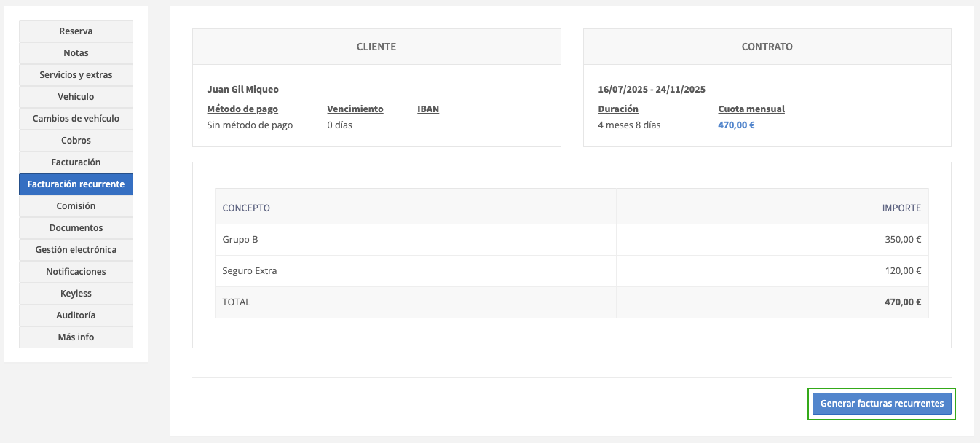Viewport: 980px width, 443px height.
Task: Open Gestión electrónica section
Action: pyautogui.click(x=76, y=250)
